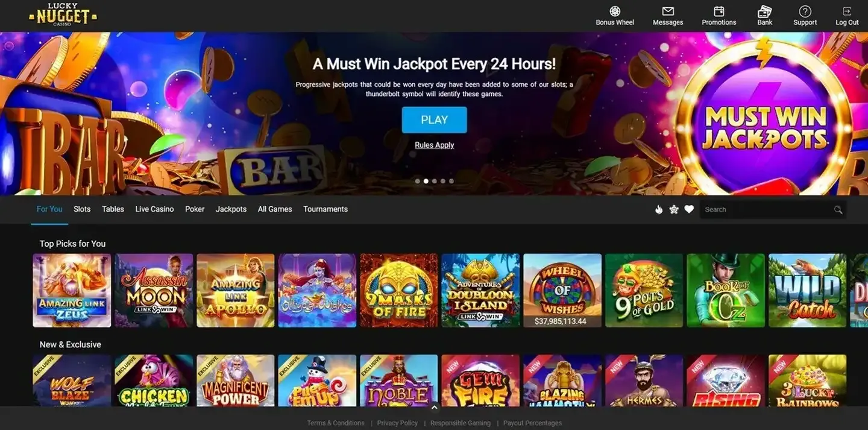
Task: Open the Lucky Nugget Casino logo
Action: [63, 14]
